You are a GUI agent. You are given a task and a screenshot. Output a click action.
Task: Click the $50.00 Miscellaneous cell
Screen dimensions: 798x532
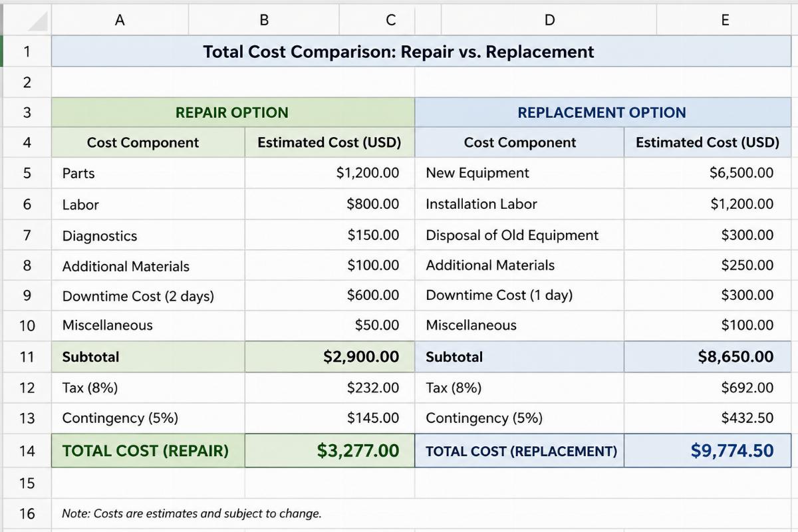tap(330, 326)
